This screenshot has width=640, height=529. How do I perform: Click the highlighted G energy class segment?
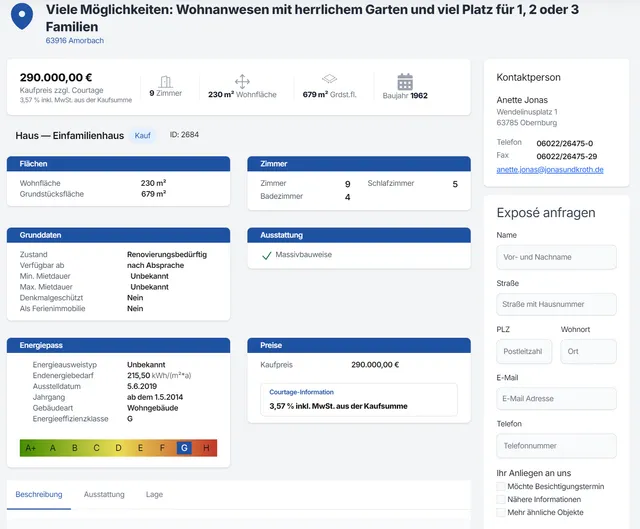(x=184, y=448)
